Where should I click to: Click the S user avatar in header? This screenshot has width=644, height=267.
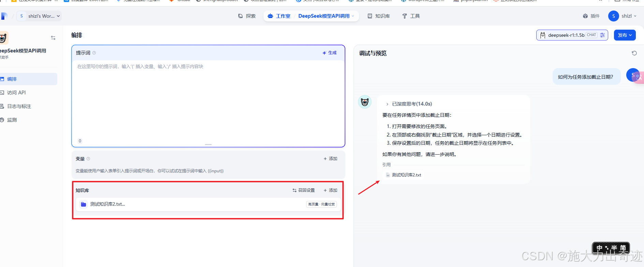pos(613,16)
